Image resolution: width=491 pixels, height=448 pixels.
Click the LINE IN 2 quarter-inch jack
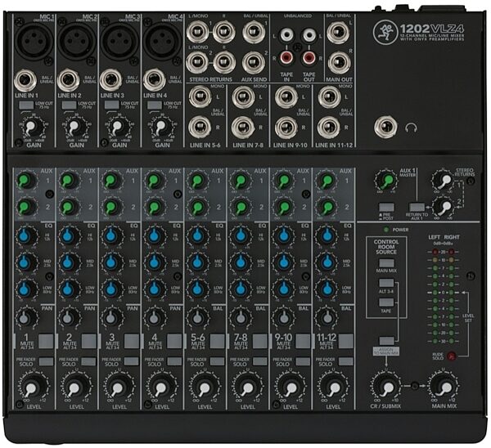(x=67, y=80)
